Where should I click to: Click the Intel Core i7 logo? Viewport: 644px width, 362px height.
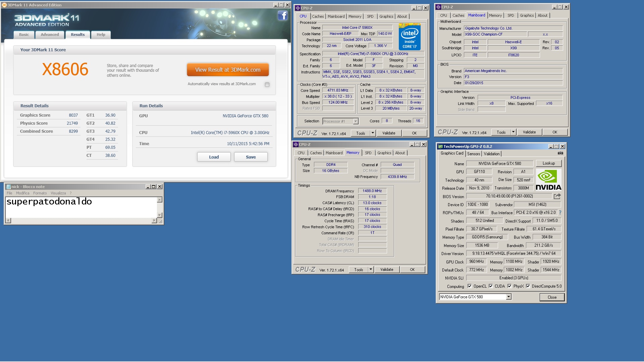(x=409, y=37)
